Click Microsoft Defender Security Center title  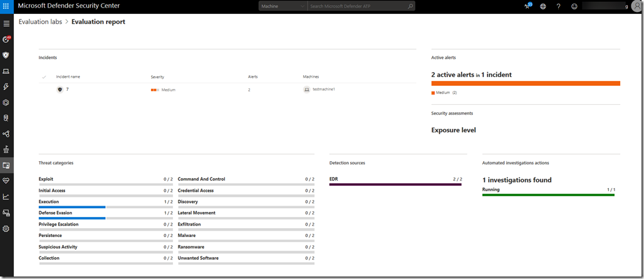[x=68, y=6]
